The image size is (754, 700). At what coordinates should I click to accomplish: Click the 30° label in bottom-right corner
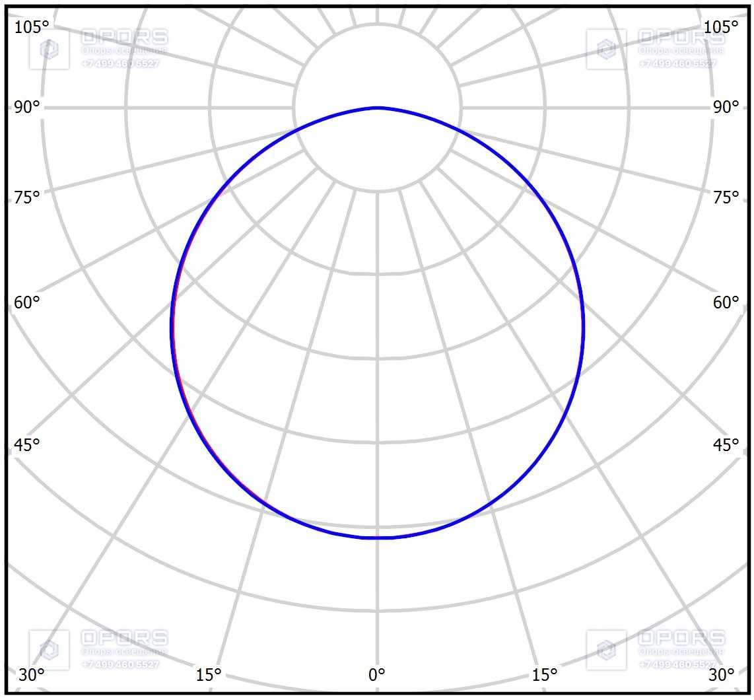(721, 675)
